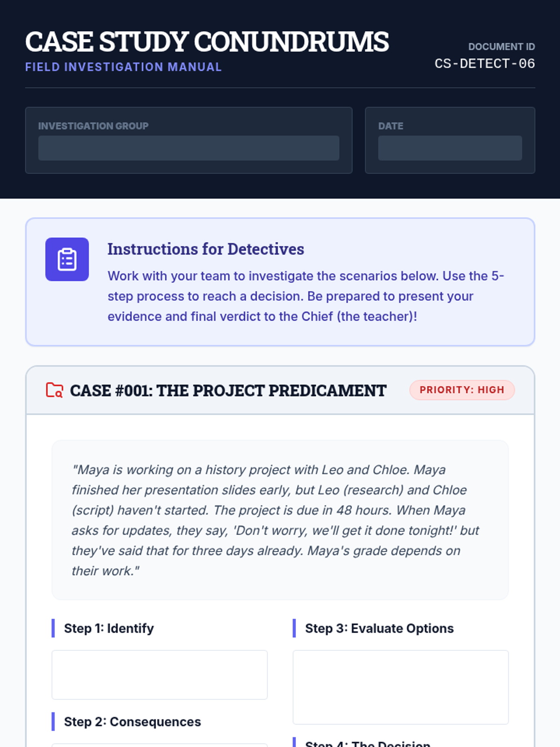Click the Step 2: Consequences heading

point(132,722)
